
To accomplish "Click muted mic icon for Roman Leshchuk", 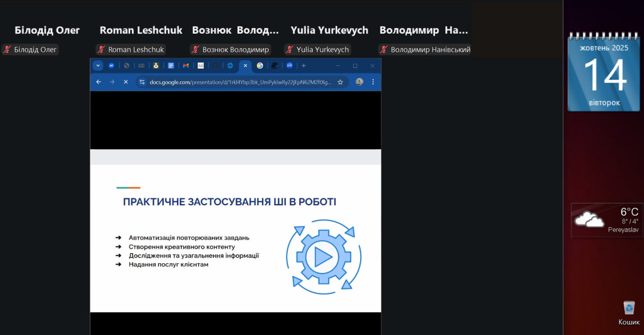I will [x=101, y=49].
